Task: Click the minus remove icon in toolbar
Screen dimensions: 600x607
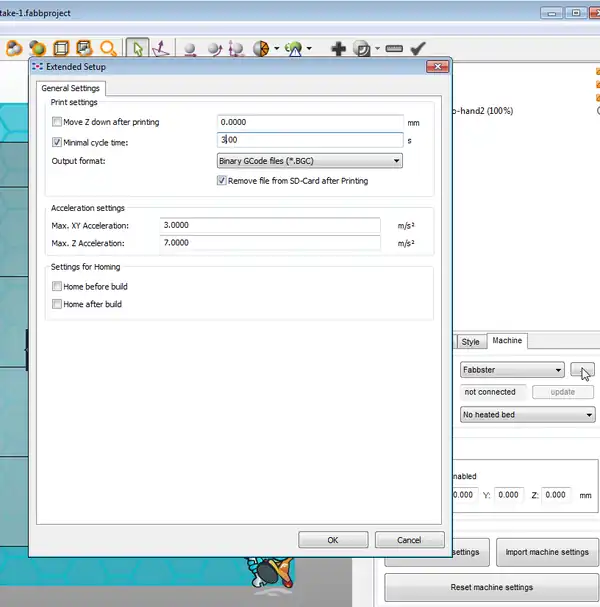Action: (x=393, y=48)
